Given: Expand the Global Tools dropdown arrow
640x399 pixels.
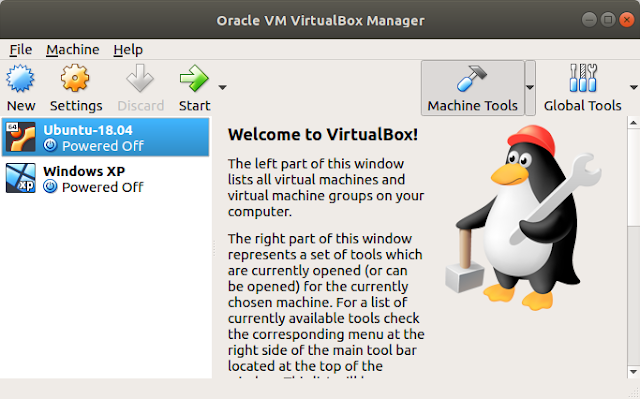Looking at the screenshot, I should 633,87.
